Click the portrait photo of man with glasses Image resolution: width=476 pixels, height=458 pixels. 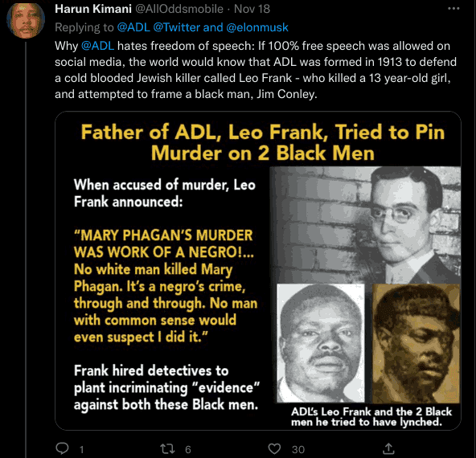click(x=365, y=224)
